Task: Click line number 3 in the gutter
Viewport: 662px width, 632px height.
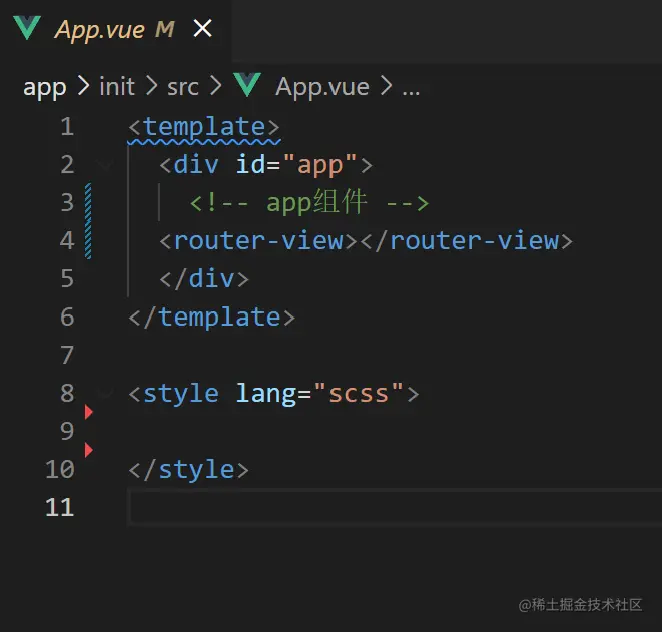Action: (x=67, y=203)
